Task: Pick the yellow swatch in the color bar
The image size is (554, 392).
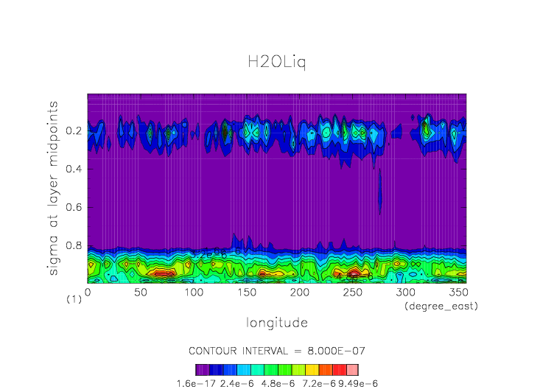Action: pos(312,370)
